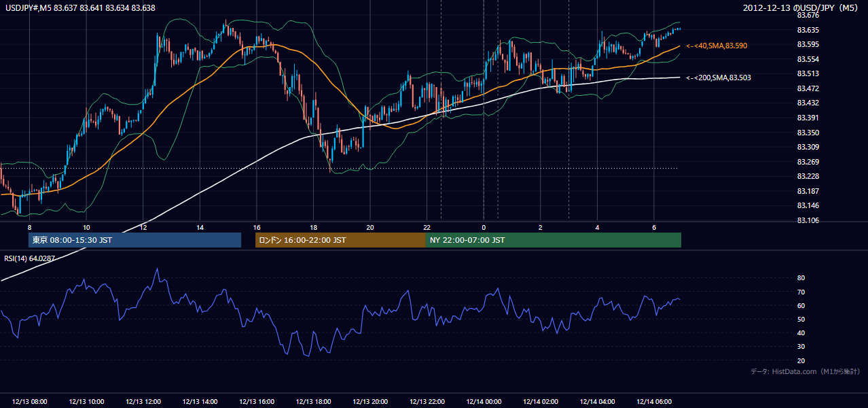Click price axis value 83.595
This screenshot has height=408, width=868.
tap(808, 44)
